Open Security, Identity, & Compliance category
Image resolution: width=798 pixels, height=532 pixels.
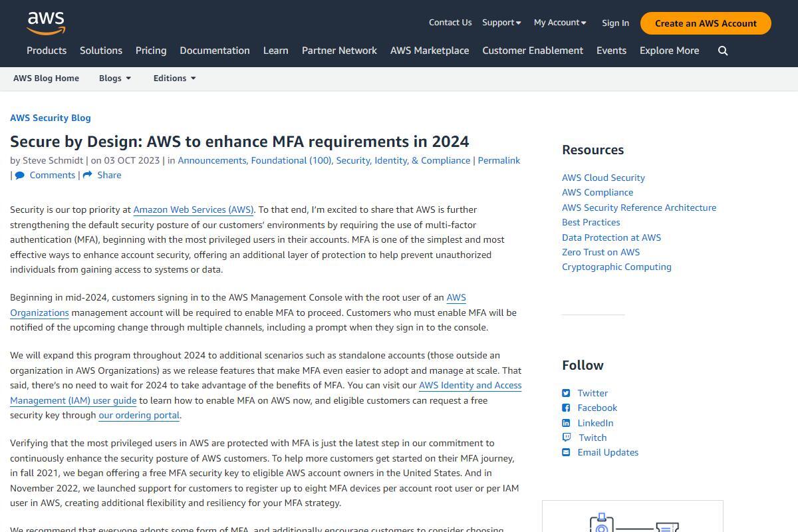403,160
